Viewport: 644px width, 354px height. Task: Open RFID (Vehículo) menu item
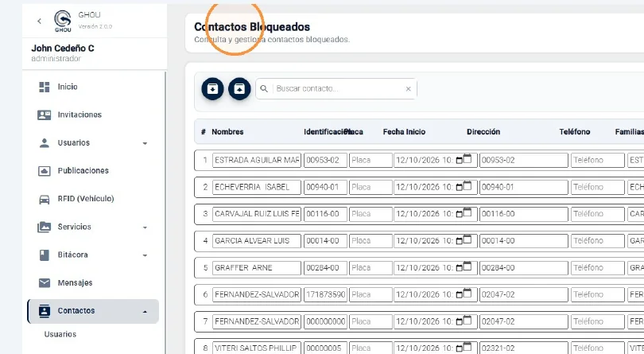[x=85, y=199]
